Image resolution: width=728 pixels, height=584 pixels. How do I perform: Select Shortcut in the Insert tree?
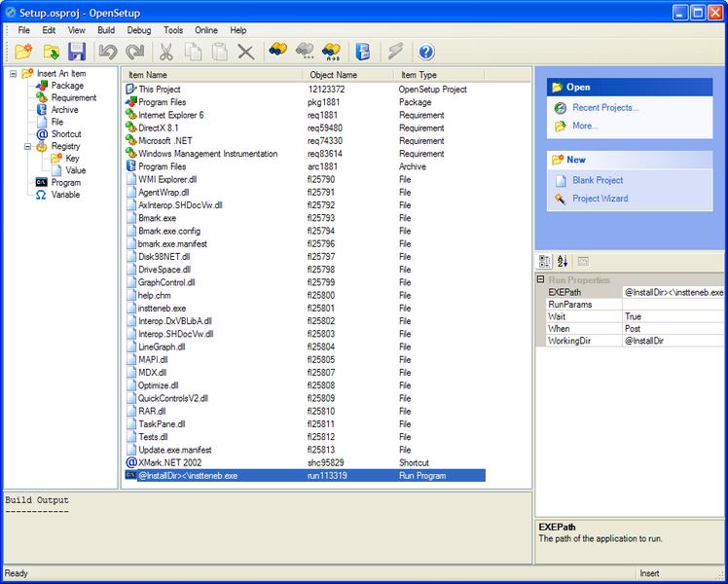pos(66,133)
